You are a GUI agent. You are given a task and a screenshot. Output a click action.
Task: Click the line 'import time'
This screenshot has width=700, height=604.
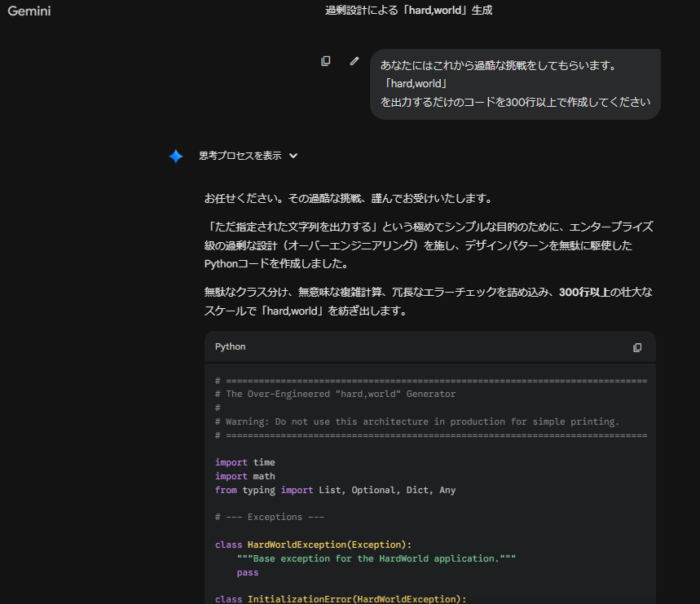click(245, 462)
